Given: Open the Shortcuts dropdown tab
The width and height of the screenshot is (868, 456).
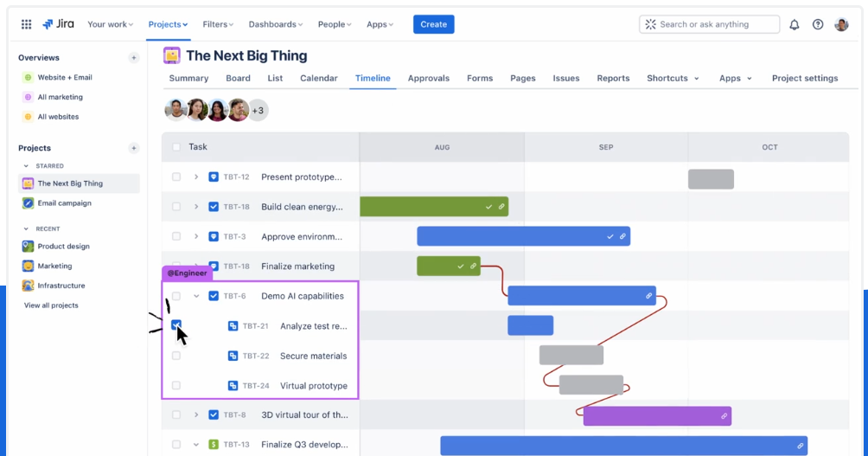Looking at the screenshot, I should click(673, 78).
